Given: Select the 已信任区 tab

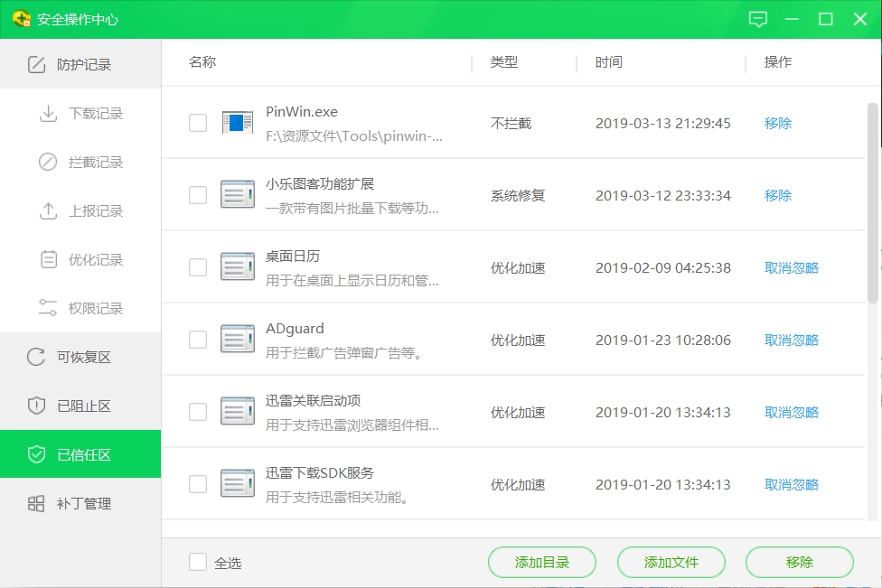Looking at the screenshot, I should (x=80, y=454).
